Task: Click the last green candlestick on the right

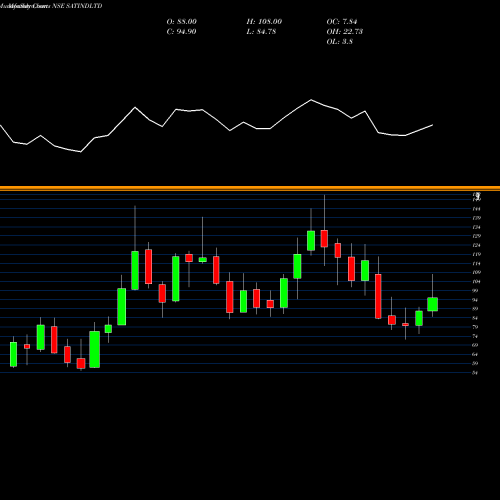Action: 433,304
